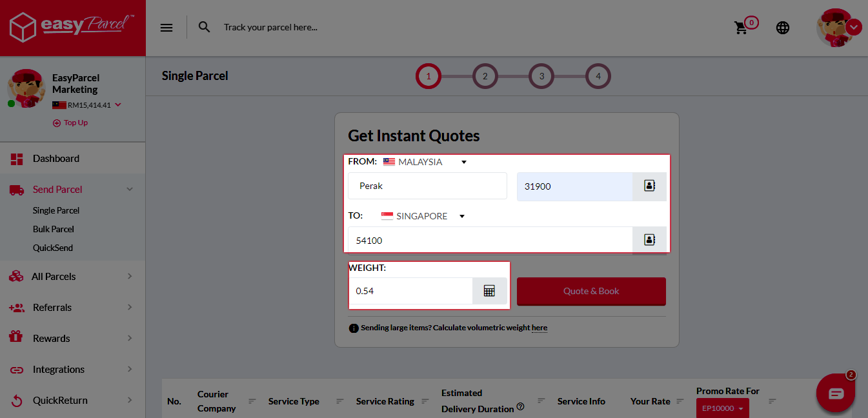Screen dimensions: 868x418
Task: Collapse the Send Parcel menu chevron
Action: pyautogui.click(x=130, y=190)
